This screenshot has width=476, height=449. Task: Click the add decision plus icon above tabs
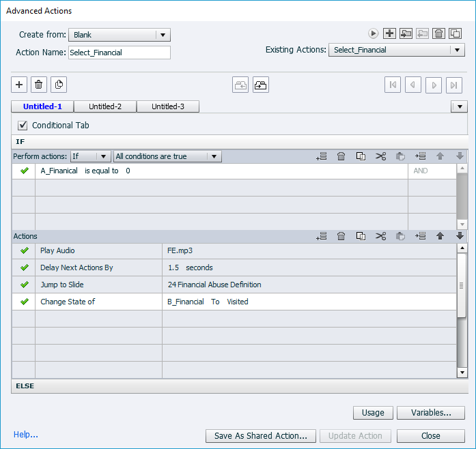pos(19,85)
